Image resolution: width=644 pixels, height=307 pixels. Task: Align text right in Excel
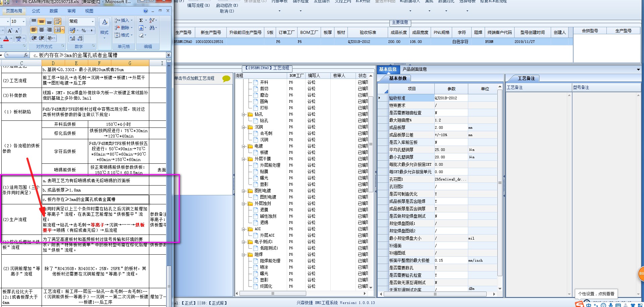point(49,30)
